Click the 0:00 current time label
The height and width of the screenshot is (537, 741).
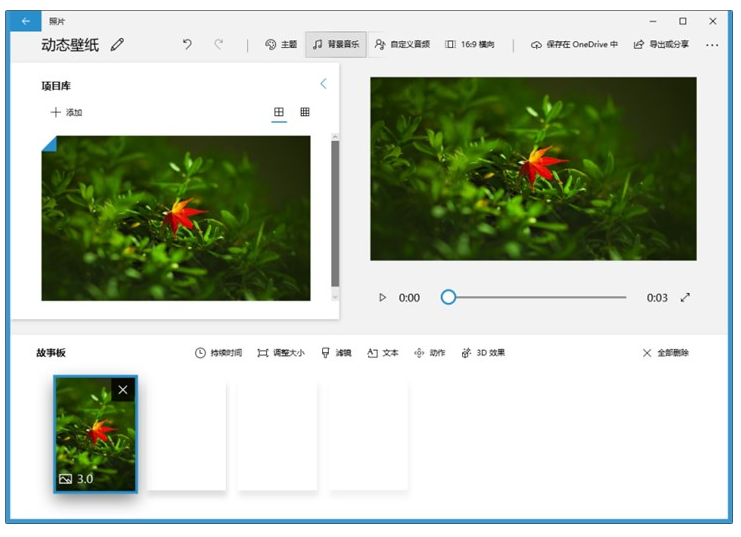409,297
